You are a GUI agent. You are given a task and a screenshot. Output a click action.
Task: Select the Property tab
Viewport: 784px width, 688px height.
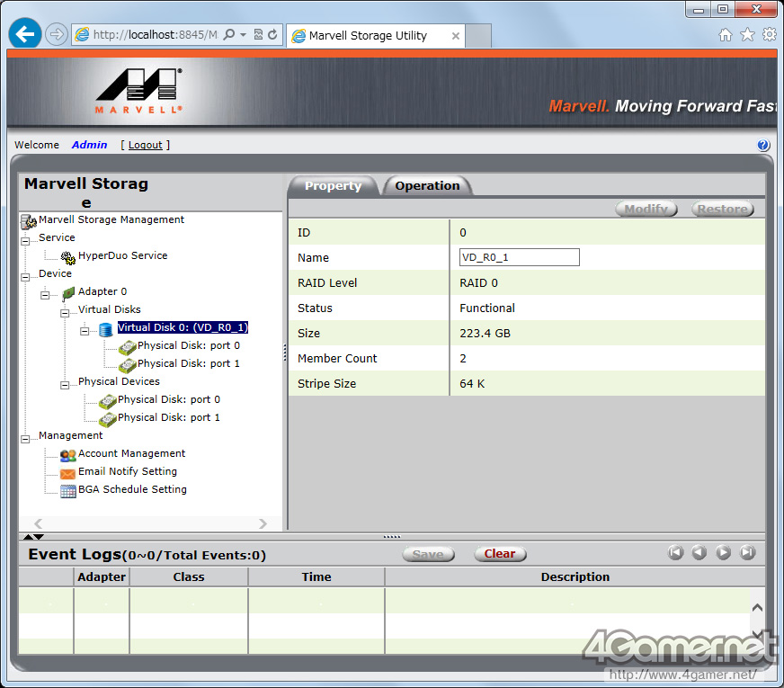(333, 186)
